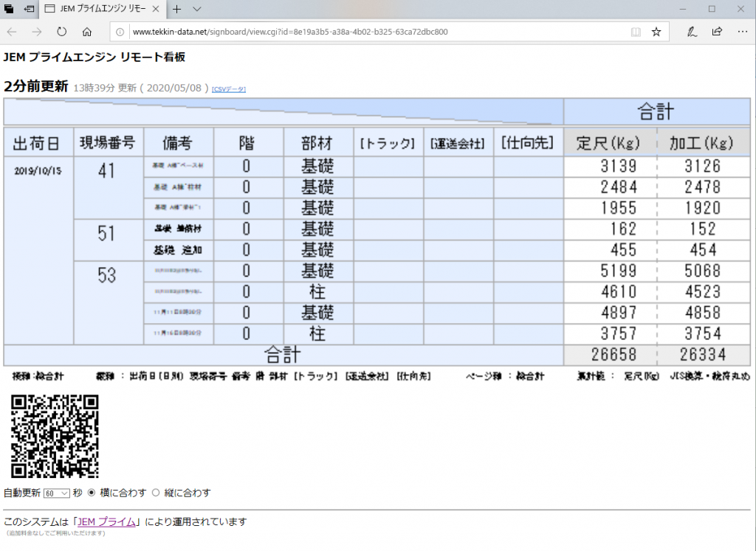Click the 2484 value cell

click(611, 187)
